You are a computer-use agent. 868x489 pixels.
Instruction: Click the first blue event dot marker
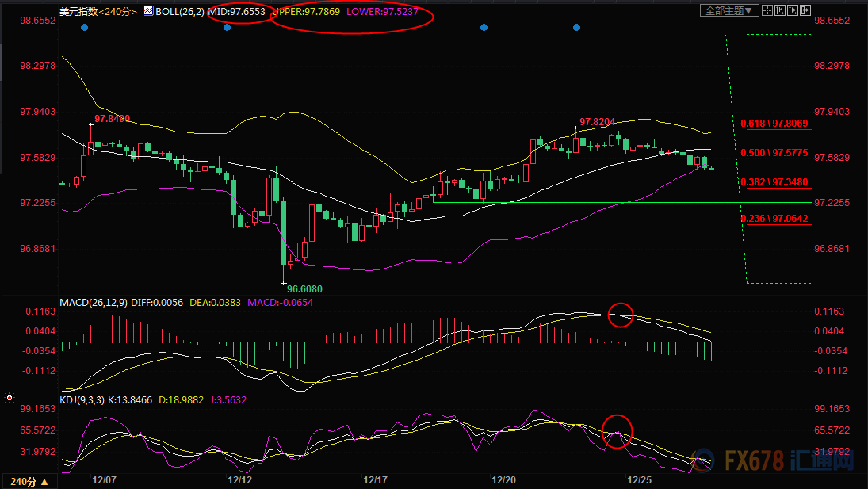84,28
